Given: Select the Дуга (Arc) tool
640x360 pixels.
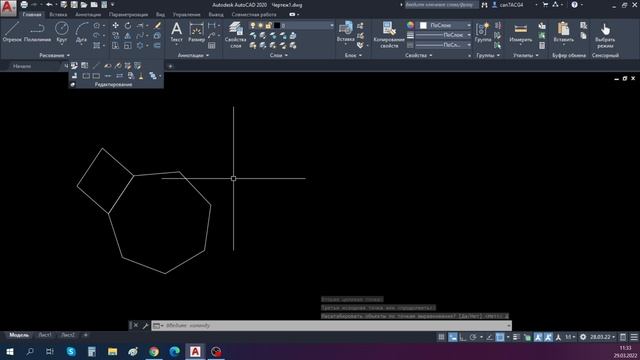Looking at the screenshot, I should point(81,32).
